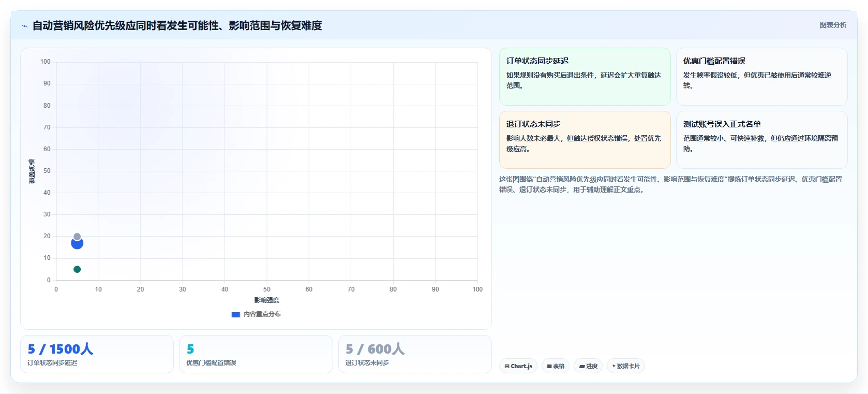This screenshot has height=394, width=868.
Task: Click the 表格 tag
Action: (x=556, y=366)
